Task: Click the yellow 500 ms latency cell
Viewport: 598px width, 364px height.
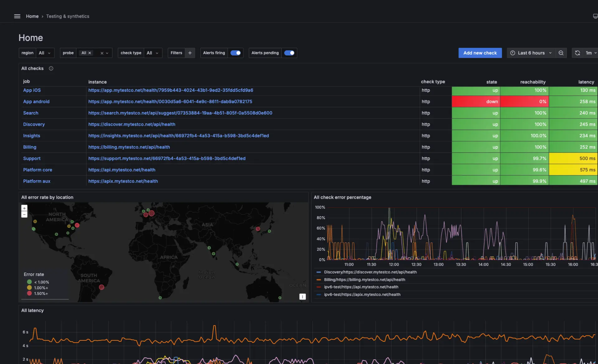Action: point(573,159)
